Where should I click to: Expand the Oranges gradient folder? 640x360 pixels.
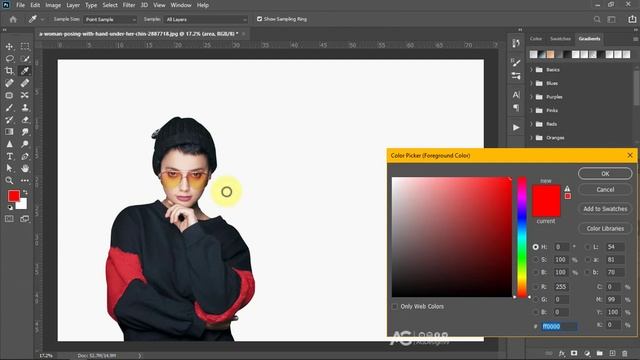click(531, 138)
